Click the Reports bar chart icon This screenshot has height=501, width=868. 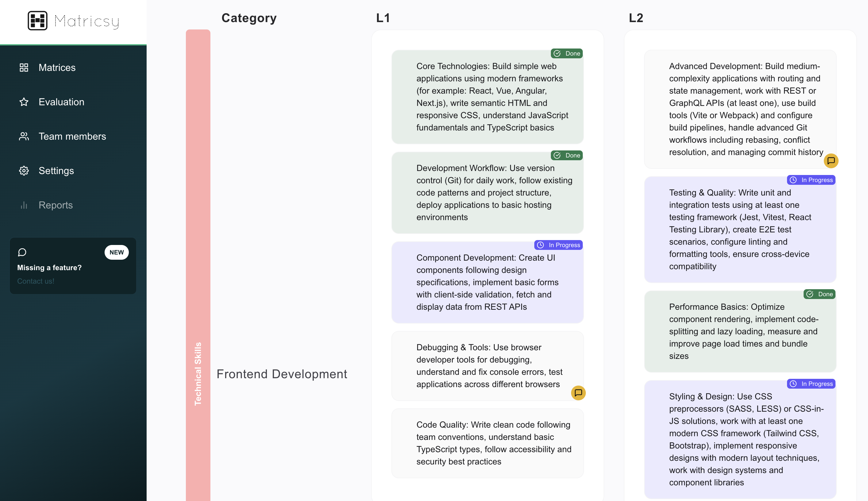24,205
